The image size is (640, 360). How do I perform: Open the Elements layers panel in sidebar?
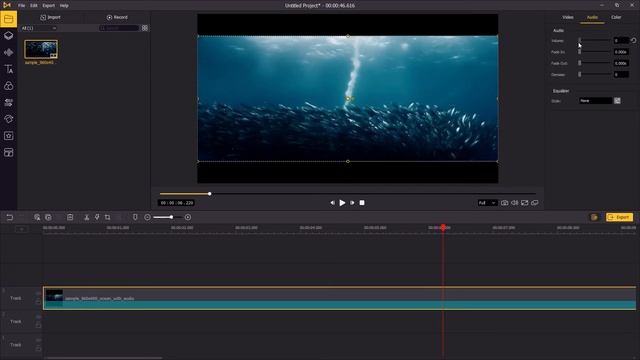(9, 36)
